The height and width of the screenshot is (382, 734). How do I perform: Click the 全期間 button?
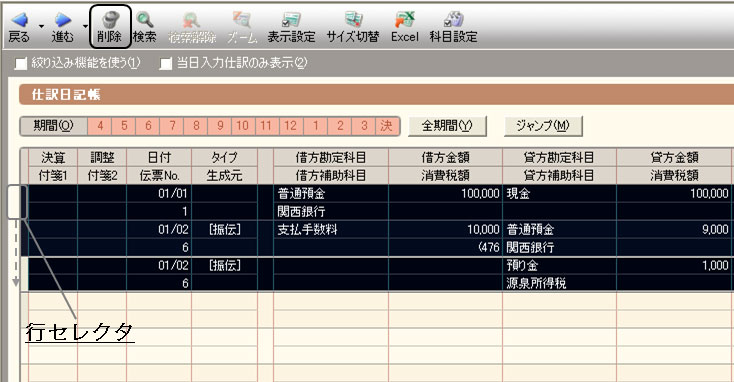pyautogui.click(x=447, y=126)
